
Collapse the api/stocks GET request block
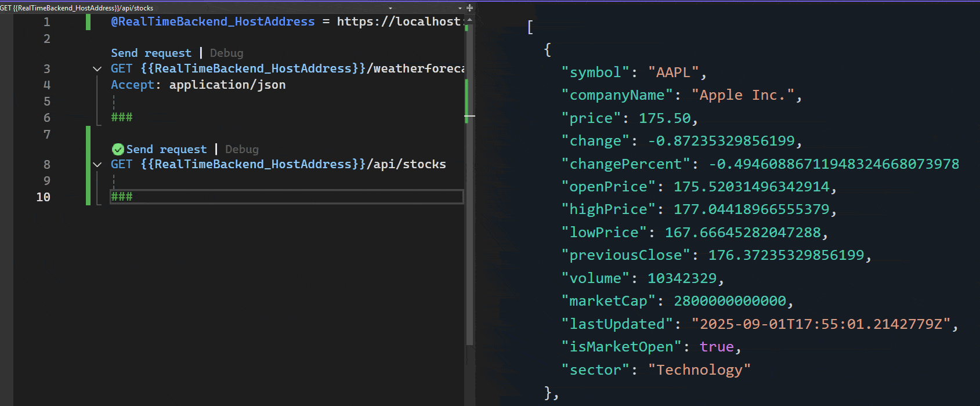coord(97,165)
